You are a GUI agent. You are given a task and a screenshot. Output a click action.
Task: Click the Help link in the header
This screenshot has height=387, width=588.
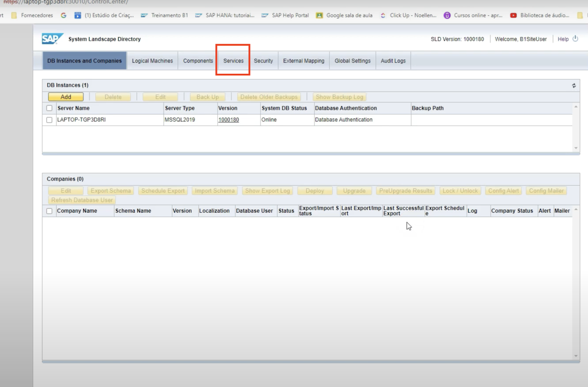tap(563, 39)
